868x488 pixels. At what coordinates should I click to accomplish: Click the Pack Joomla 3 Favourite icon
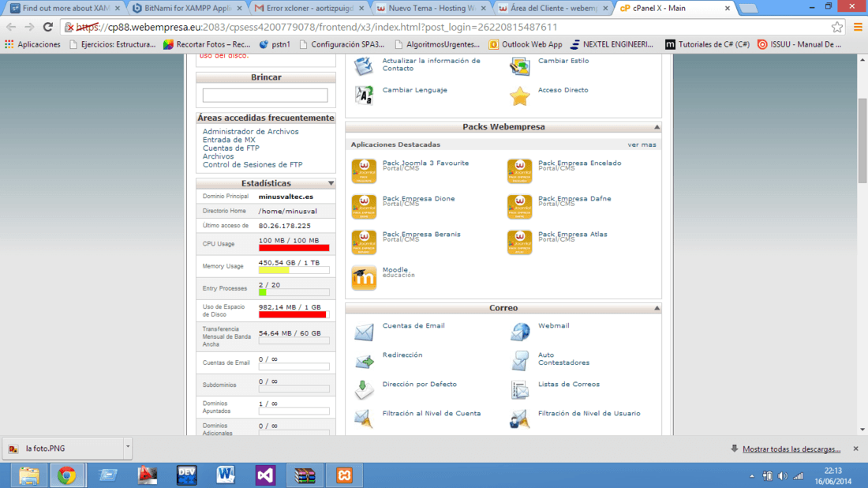[364, 171]
